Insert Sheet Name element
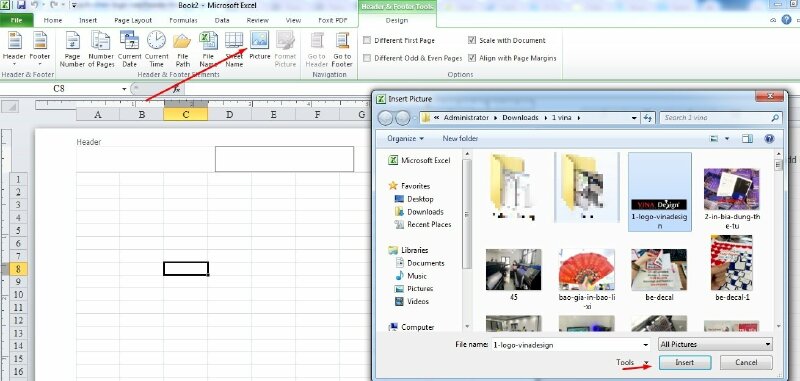 click(234, 49)
